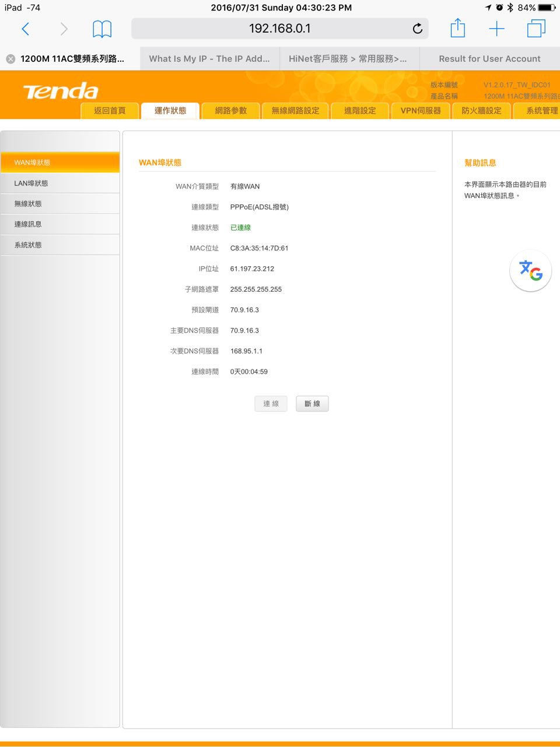Open the 返回首頁 menu tab
This screenshot has width=560, height=747.
click(110, 111)
